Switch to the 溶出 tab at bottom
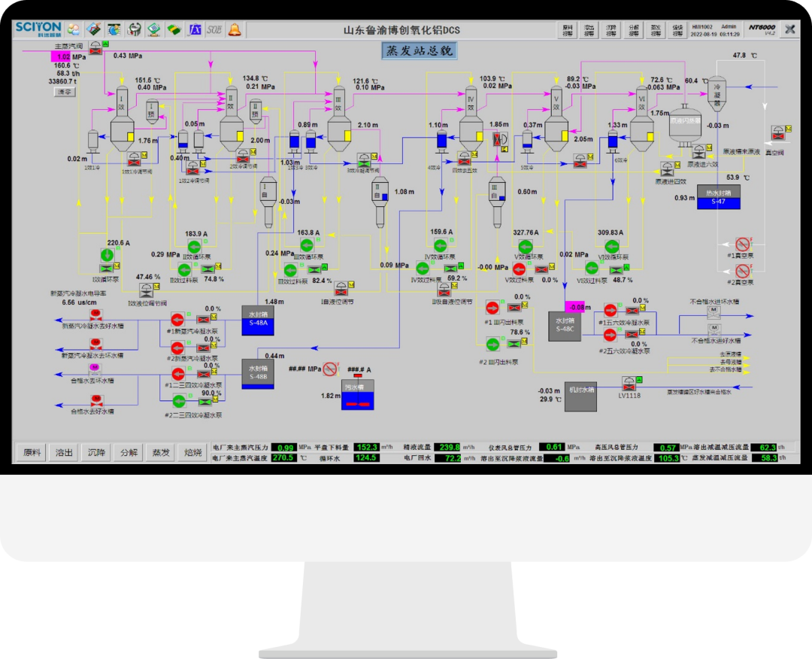Screen dimensions: 812x659 pyautogui.click(x=64, y=452)
